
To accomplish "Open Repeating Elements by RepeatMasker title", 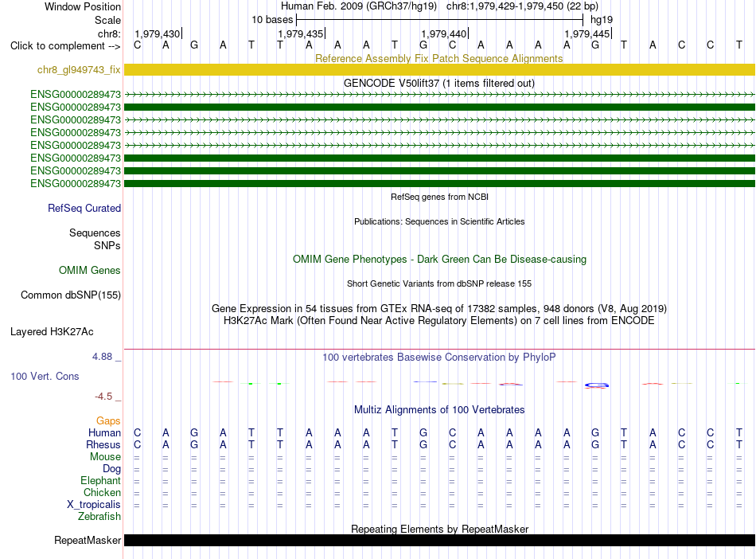I will (x=439, y=529).
